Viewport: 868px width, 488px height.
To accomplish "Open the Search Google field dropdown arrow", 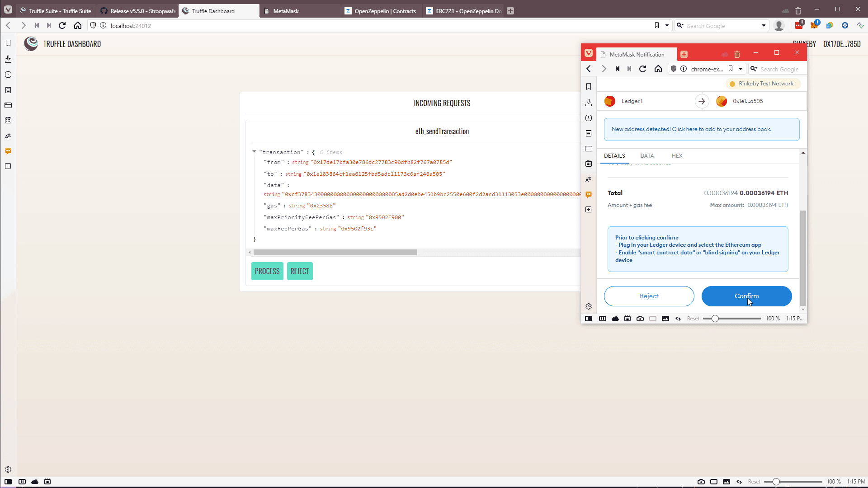I will point(764,26).
